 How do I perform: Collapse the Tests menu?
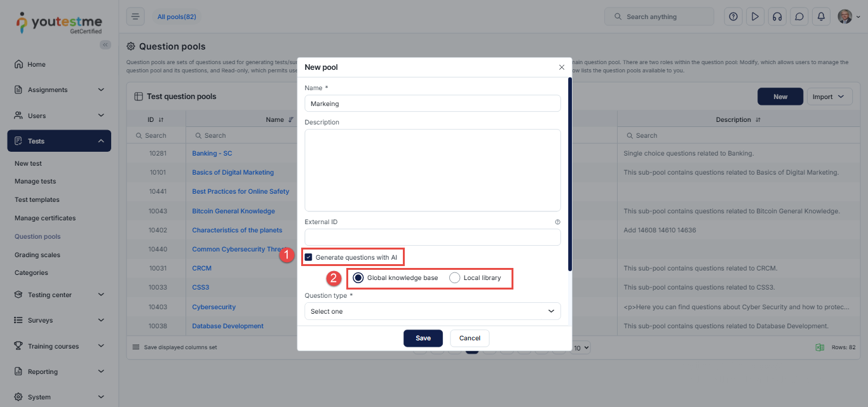click(59, 141)
